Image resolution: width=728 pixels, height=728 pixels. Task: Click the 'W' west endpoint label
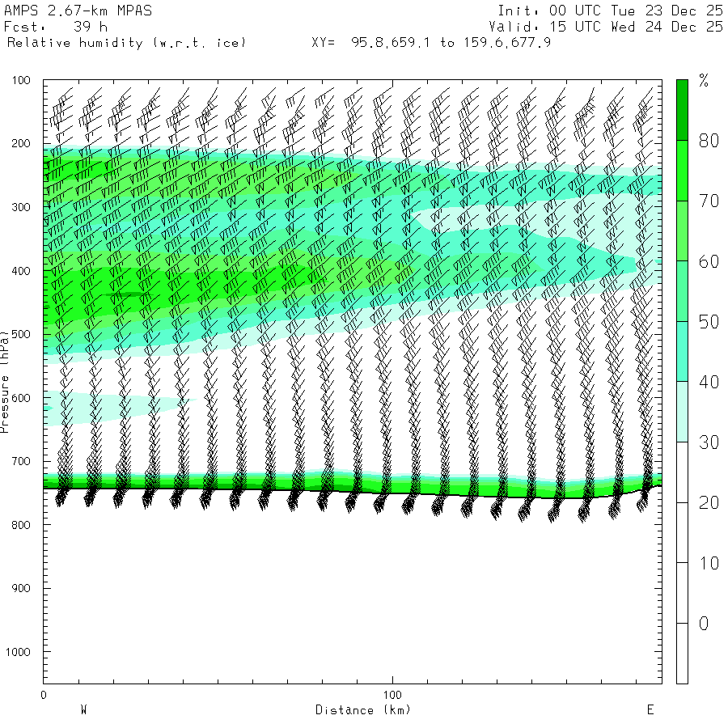click(83, 710)
